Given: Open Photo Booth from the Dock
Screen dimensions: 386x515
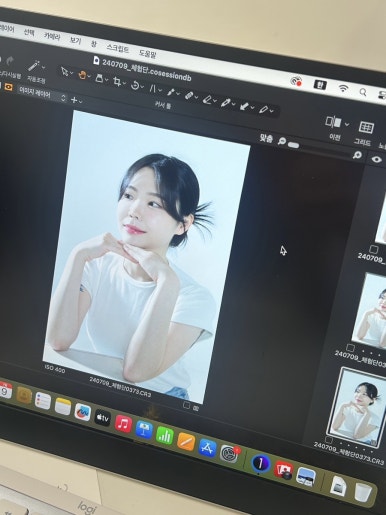Looking at the screenshot, I should (x=283, y=469).
